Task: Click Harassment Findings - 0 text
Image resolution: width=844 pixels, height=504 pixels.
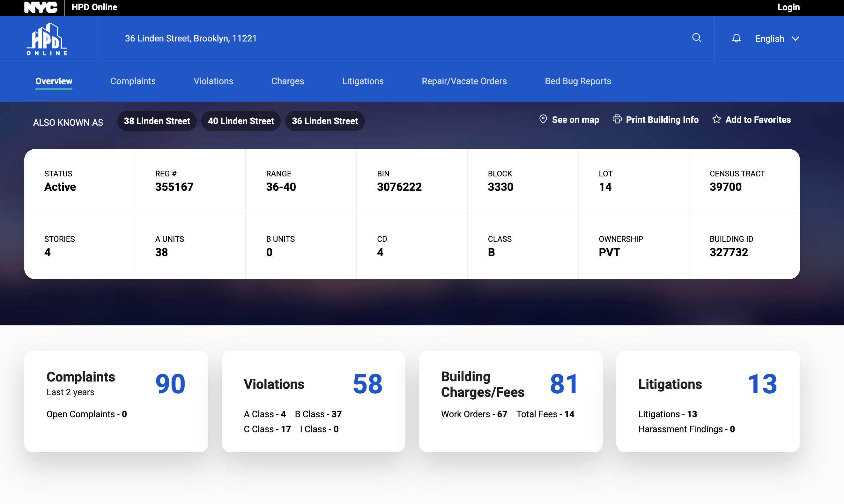Action: (686, 429)
